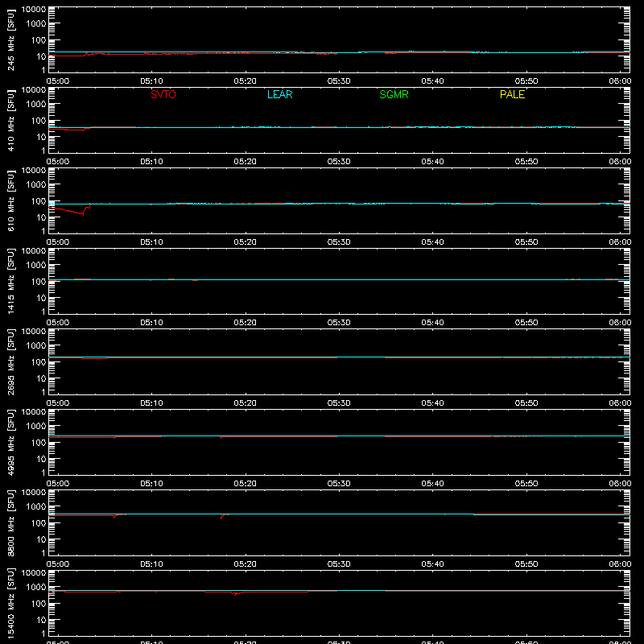Click the 10 tick on 1415 MHz axis
Viewport: 644px width, 644px height.
pyautogui.click(x=41, y=298)
